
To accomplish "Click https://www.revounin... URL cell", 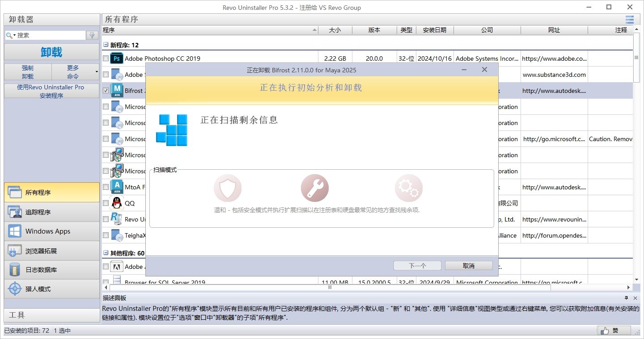I will pyautogui.click(x=554, y=219).
